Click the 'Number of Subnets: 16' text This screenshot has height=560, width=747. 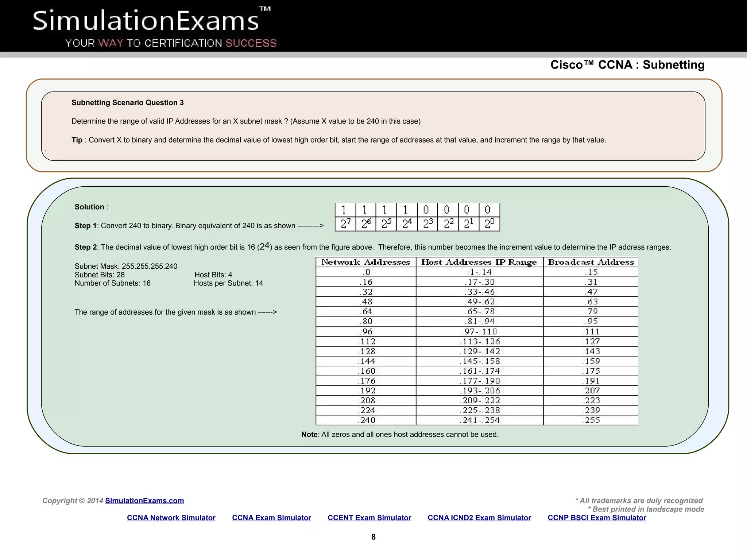point(112,283)
